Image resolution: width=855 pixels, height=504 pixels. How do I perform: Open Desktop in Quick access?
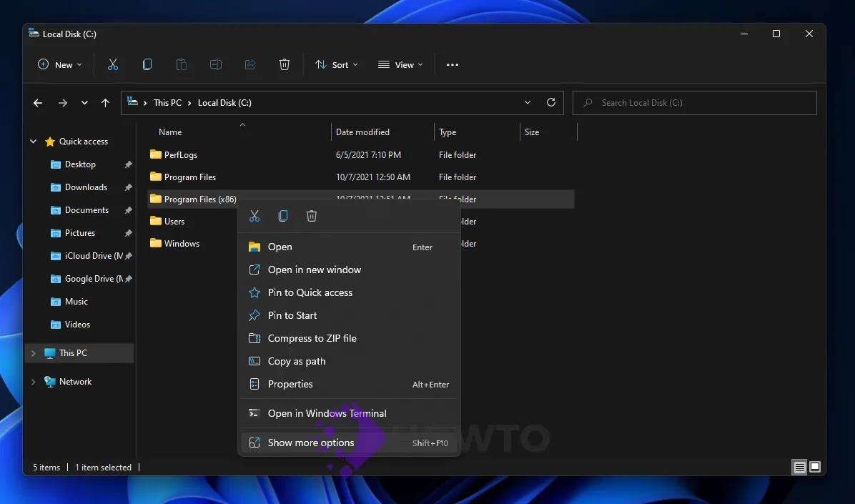(80, 164)
